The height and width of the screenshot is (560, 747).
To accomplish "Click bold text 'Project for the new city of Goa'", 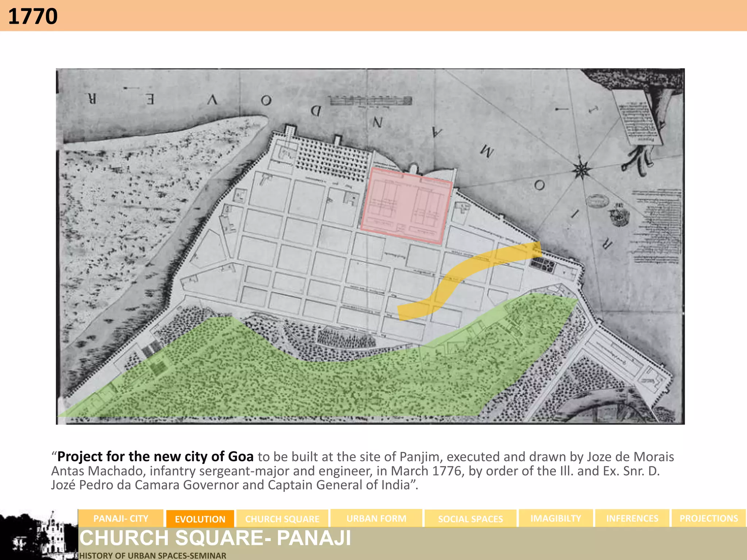I will [x=155, y=456].
